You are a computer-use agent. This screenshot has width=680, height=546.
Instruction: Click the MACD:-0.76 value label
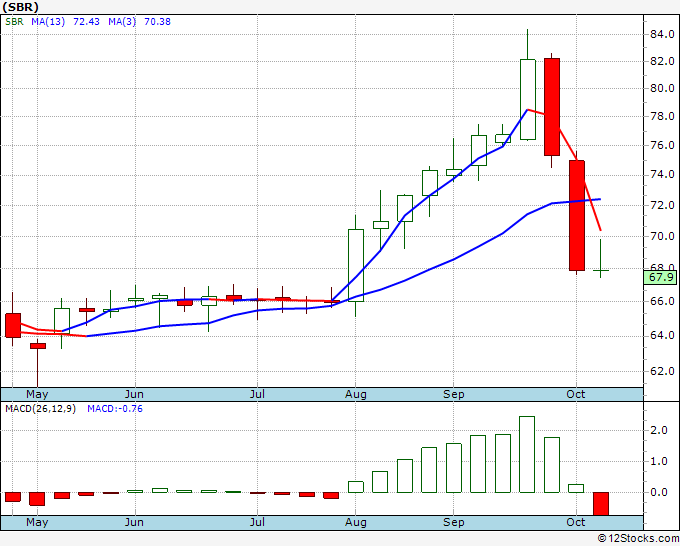pyautogui.click(x=115, y=409)
